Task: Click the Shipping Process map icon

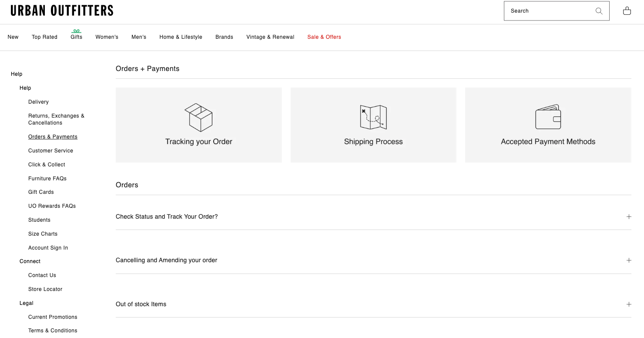Action: point(373,117)
